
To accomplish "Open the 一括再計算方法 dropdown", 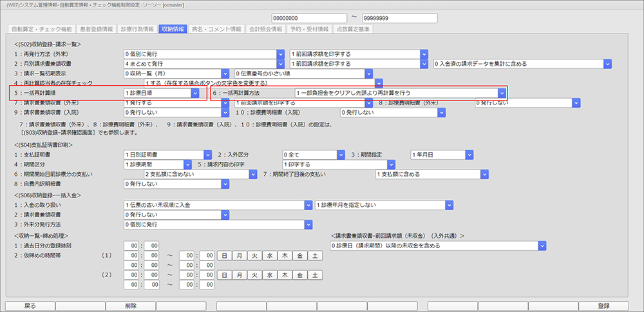I will click(399, 93).
